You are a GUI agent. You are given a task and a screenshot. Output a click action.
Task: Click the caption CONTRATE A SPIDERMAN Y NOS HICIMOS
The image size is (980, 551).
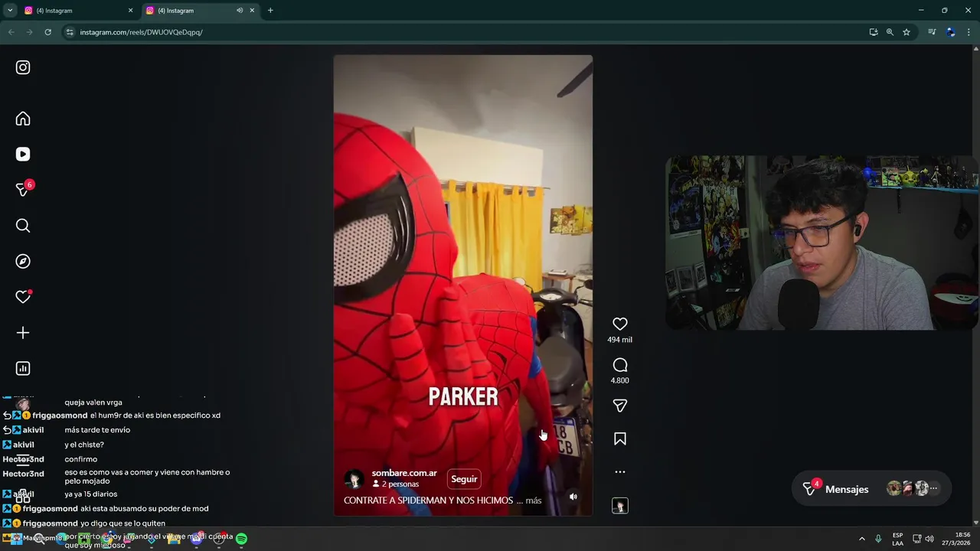(x=428, y=500)
